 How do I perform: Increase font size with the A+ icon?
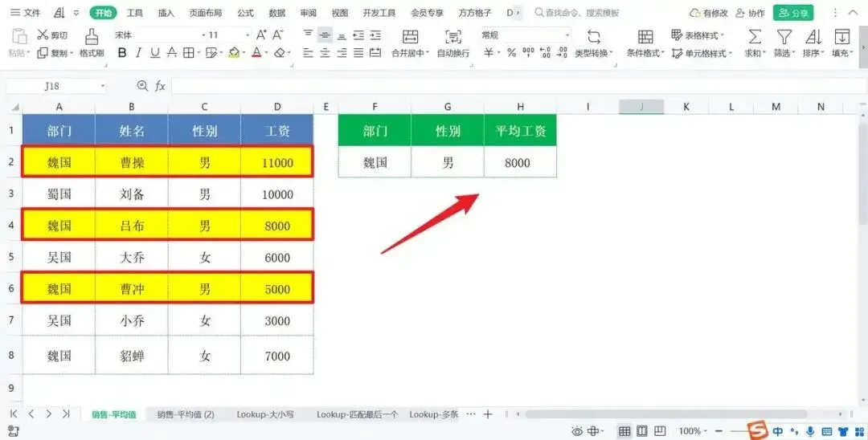[261, 35]
